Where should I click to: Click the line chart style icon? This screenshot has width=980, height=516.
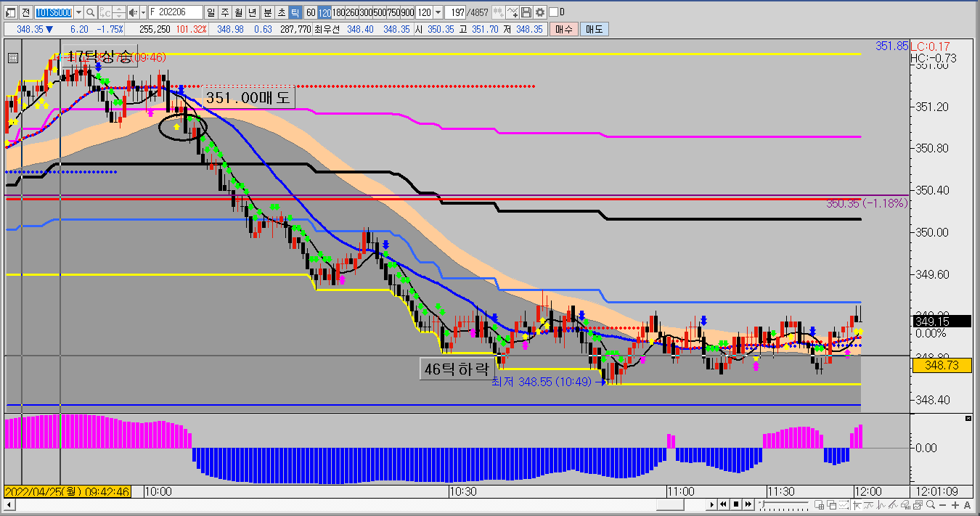tap(868, 504)
